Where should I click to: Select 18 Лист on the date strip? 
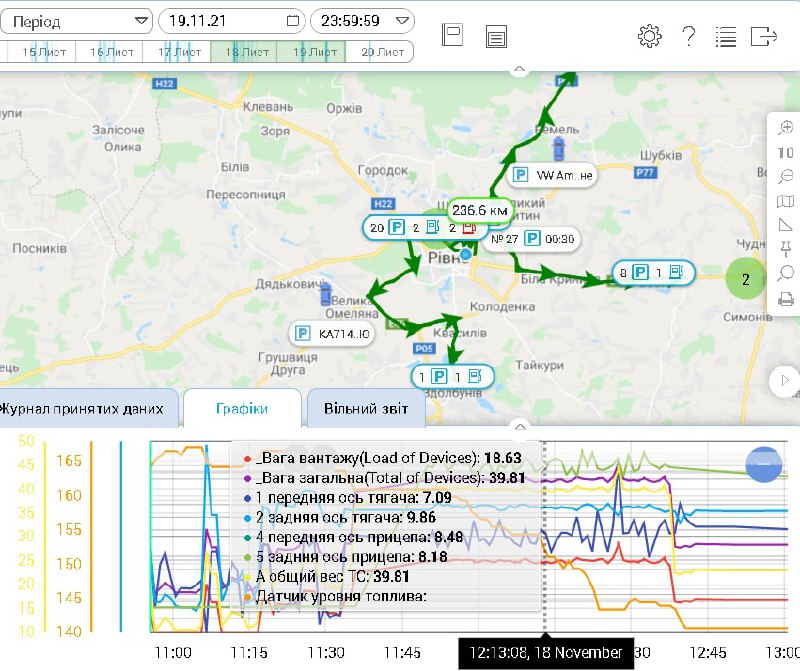coord(246,52)
